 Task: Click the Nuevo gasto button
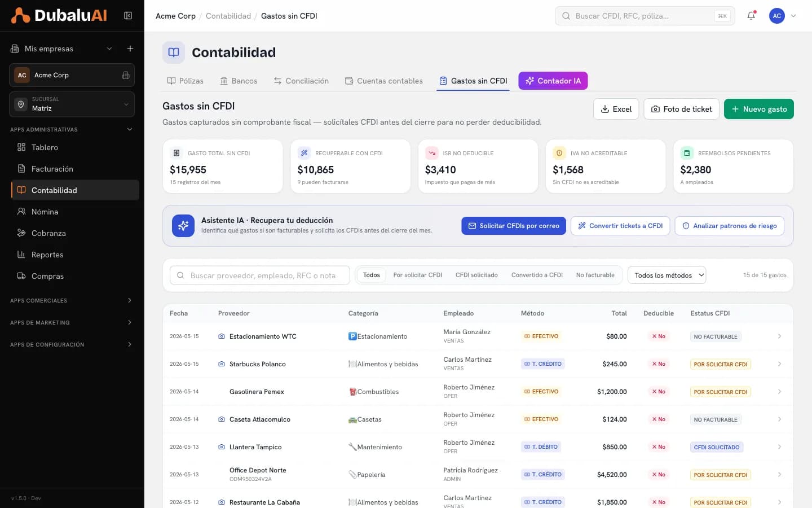(x=759, y=109)
